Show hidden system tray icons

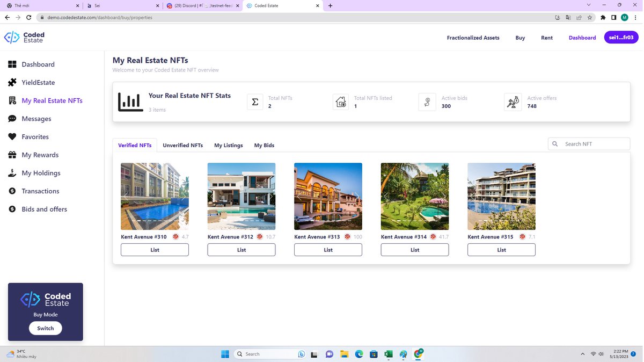[582, 354]
